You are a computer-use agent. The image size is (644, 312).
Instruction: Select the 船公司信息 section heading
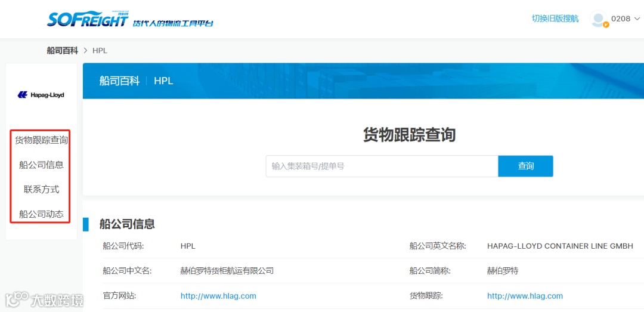pyautogui.click(x=127, y=224)
